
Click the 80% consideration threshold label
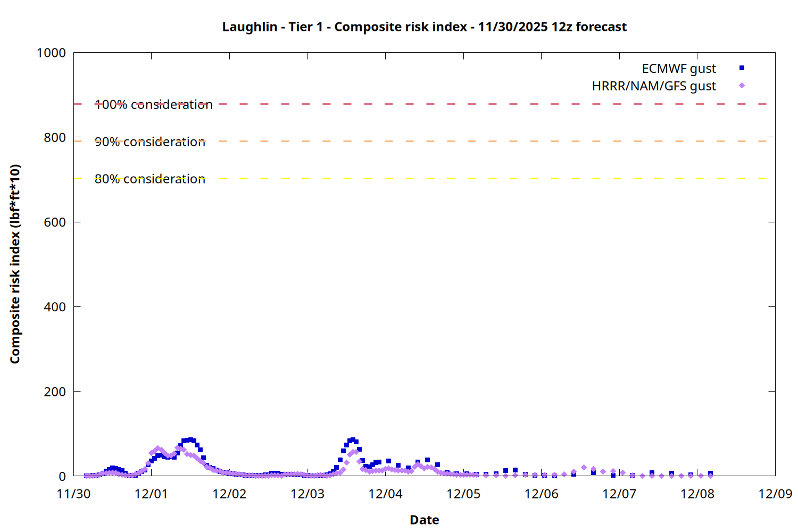click(x=150, y=179)
